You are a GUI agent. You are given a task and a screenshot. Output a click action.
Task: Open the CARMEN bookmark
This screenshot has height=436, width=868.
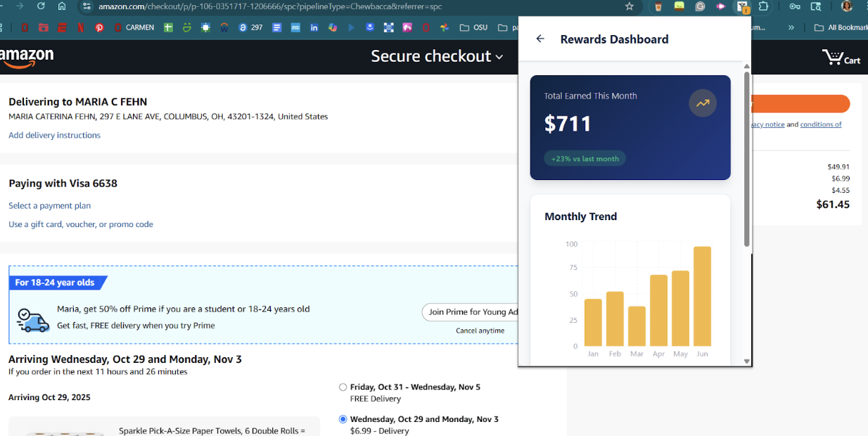(134, 27)
